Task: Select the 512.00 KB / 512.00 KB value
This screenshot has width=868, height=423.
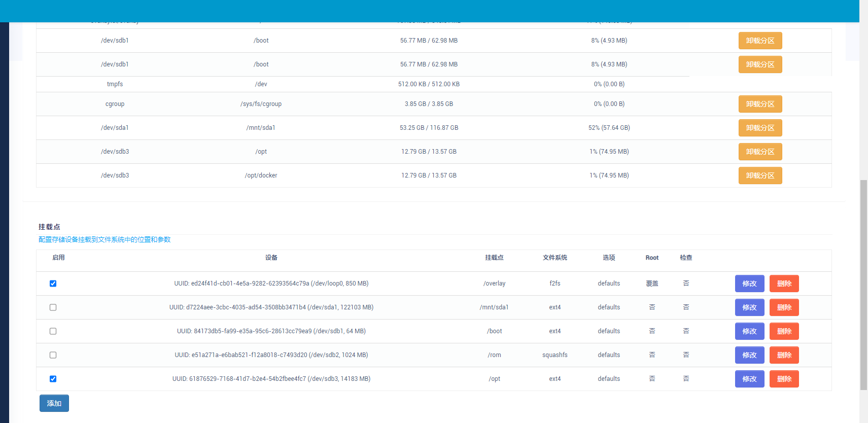Action: tap(429, 84)
